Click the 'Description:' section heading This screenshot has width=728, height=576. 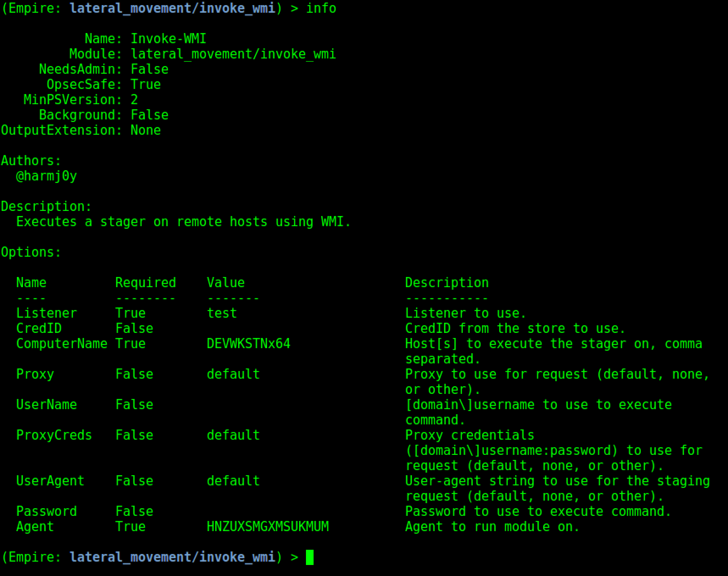pyautogui.click(x=46, y=206)
